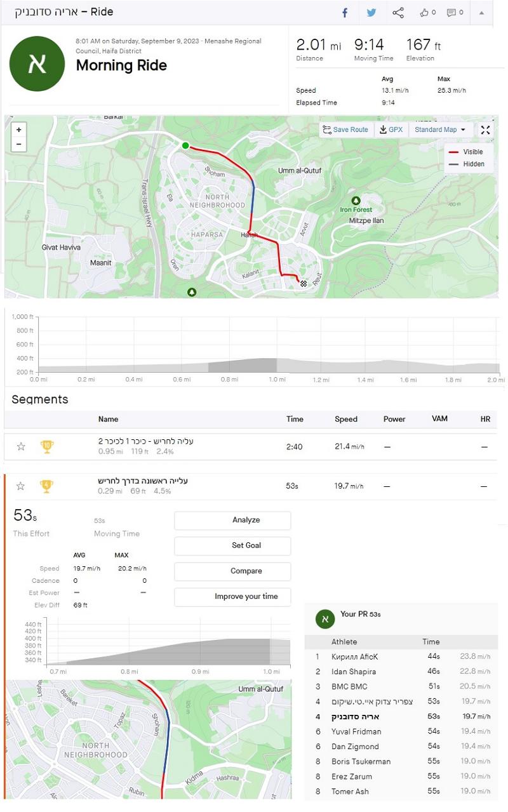Image resolution: width=508 pixels, height=812 pixels.
Task: Click the 25.3 mi/h max speed value
Action: 451,90
